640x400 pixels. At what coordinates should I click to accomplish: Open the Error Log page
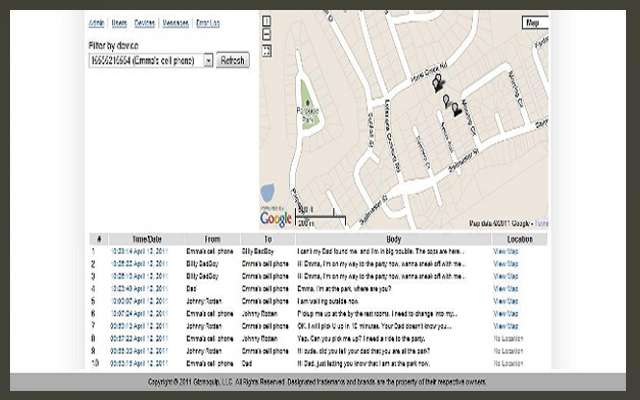209,20
